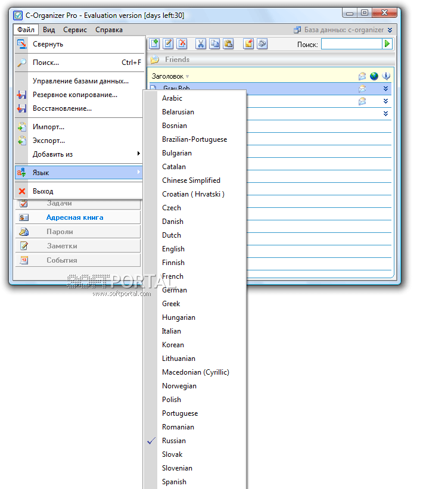Screen dimensions: 448x489
Task: Click the C-Organizer title bar app icon
Action: [x=18, y=15]
